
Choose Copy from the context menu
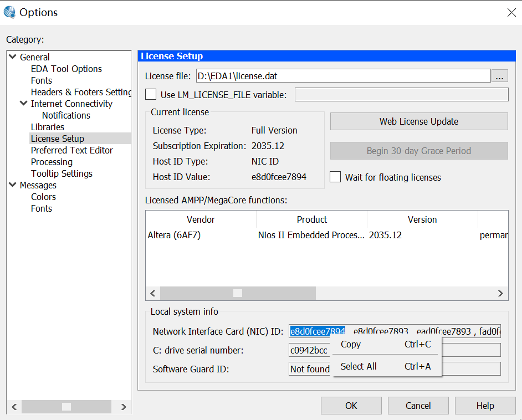(x=350, y=344)
